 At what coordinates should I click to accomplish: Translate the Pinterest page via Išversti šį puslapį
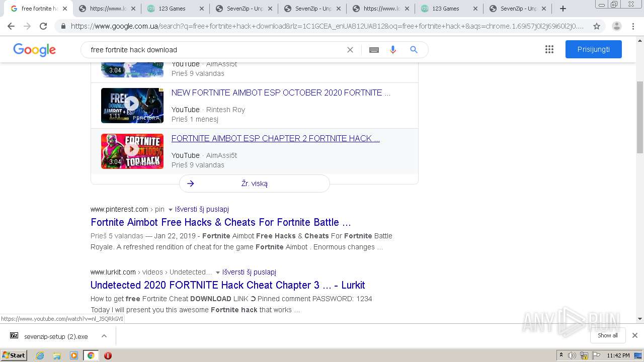coord(202,209)
